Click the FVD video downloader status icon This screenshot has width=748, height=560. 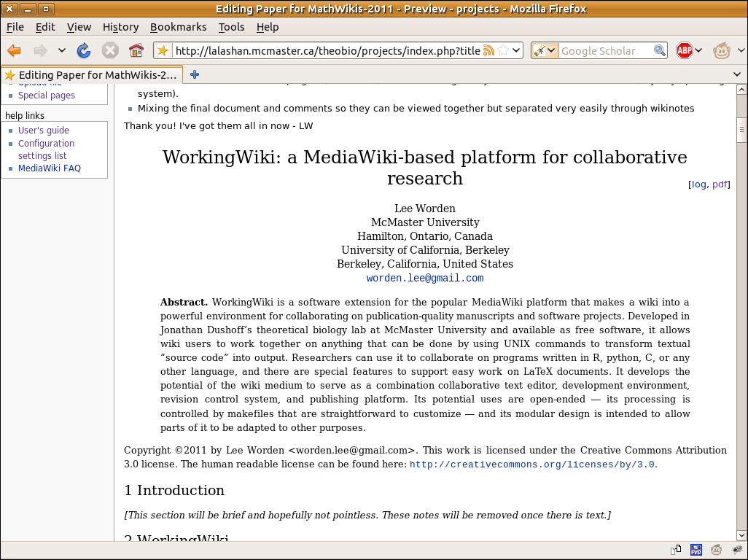click(x=696, y=550)
